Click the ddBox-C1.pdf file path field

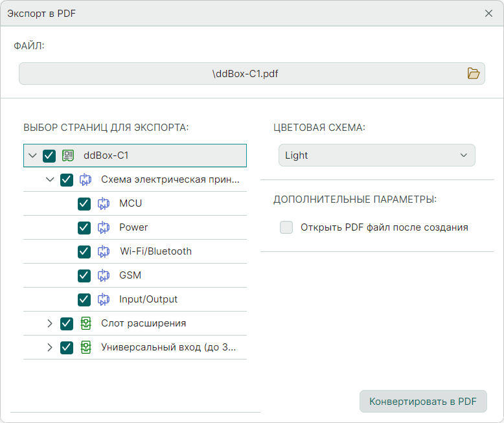coord(245,74)
